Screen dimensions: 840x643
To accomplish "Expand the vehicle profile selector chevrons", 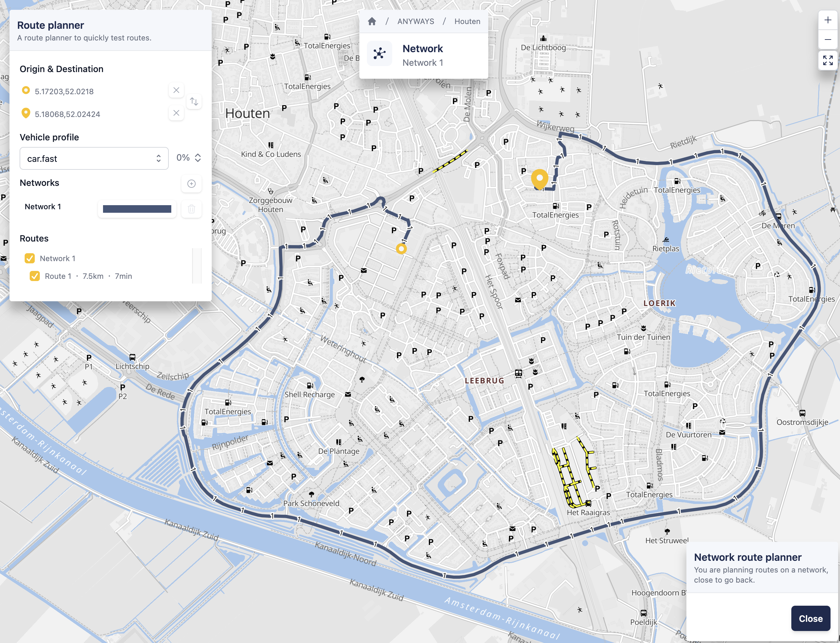I will coord(159,158).
